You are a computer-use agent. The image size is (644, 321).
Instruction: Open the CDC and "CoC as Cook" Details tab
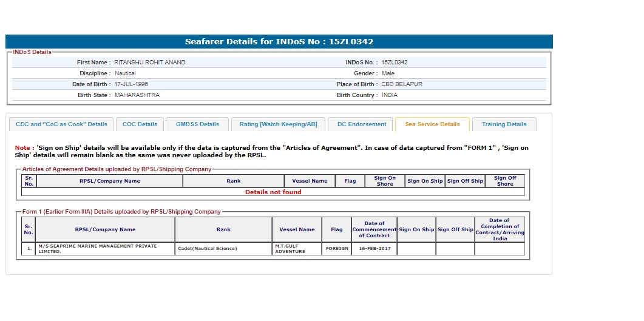pyautogui.click(x=61, y=124)
